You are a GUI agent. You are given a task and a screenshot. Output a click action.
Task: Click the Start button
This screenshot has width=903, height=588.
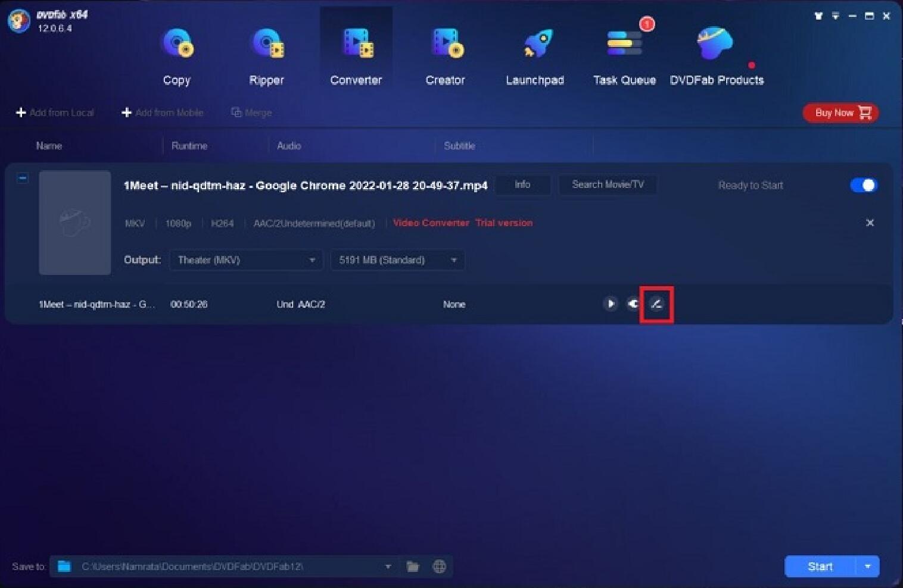click(820, 567)
